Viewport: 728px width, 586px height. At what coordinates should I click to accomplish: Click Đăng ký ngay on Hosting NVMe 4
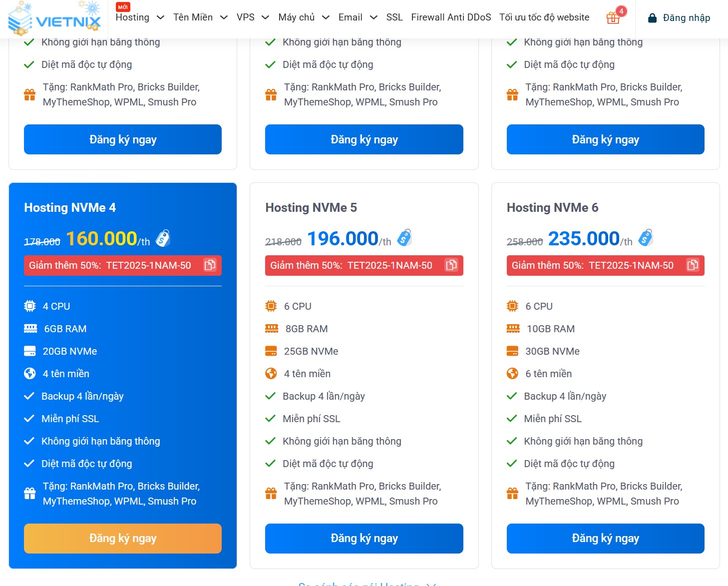(122, 539)
